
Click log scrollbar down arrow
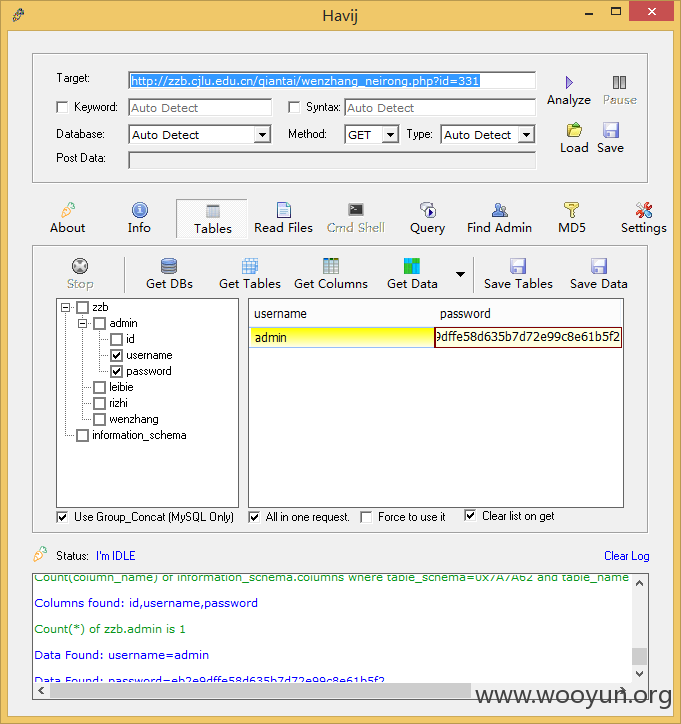tap(639, 674)
